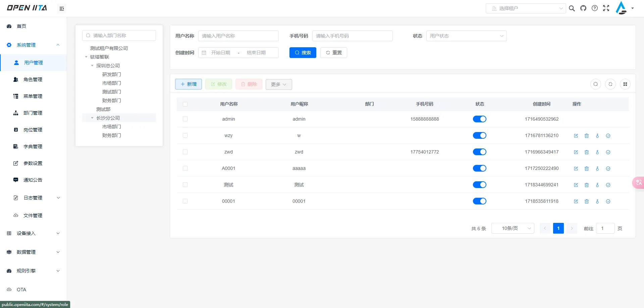Check the admin row checkbox

point(185,119)
